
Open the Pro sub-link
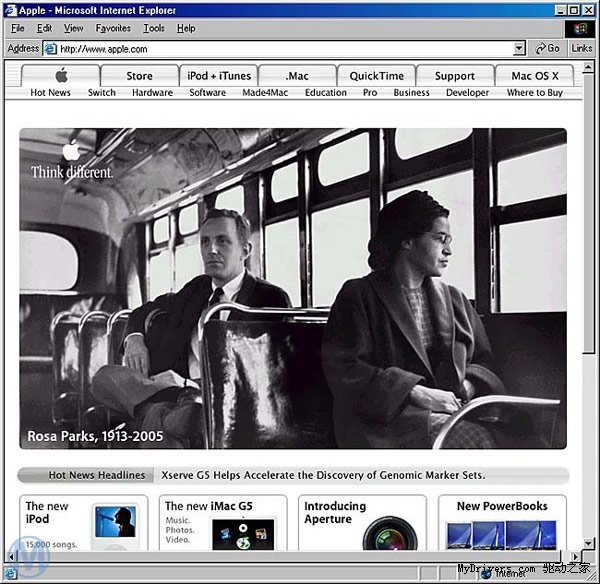370,93
